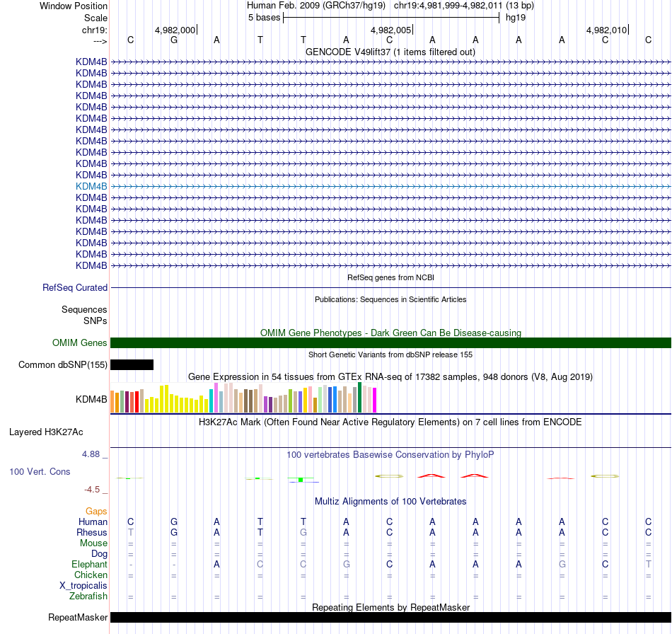This screenshot has height=634, width=672.
Task: Click the 4.88 PhyloP upper limit value
Action: pos(91,454)
